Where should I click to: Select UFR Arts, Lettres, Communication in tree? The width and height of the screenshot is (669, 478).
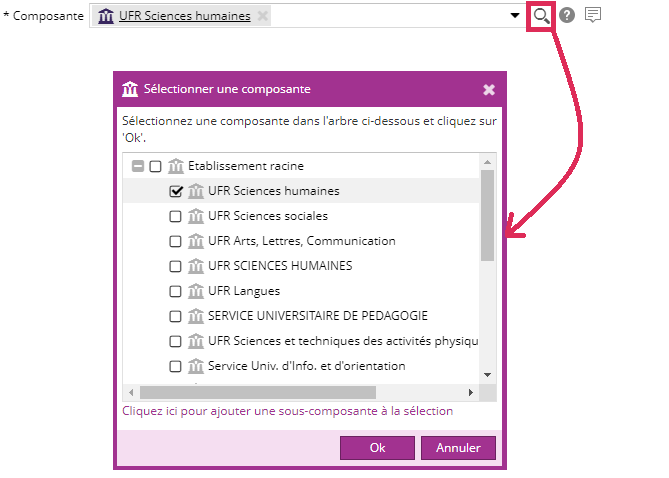pyautogui.click(x=301, y=241)
